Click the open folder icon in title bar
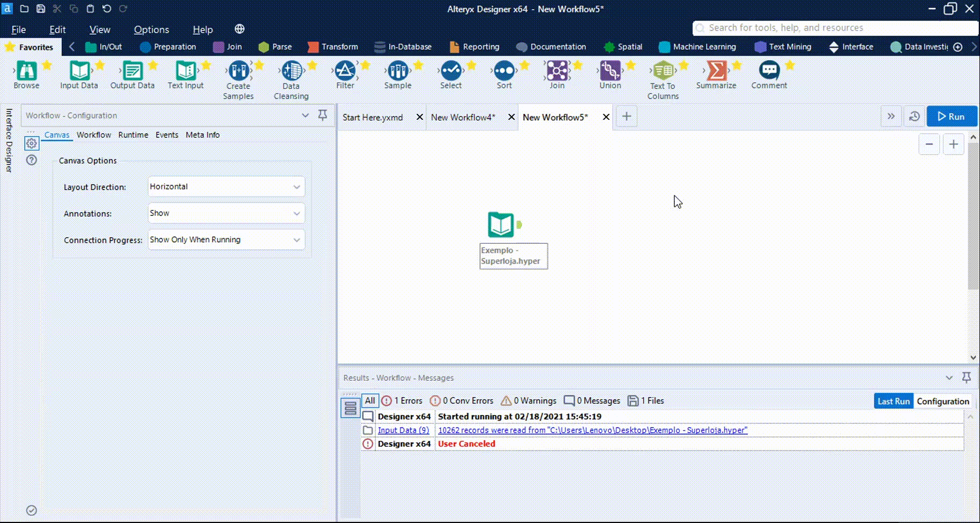Image resolution: width=980 pixels, height=523 pixels. (x=24, y=9)
